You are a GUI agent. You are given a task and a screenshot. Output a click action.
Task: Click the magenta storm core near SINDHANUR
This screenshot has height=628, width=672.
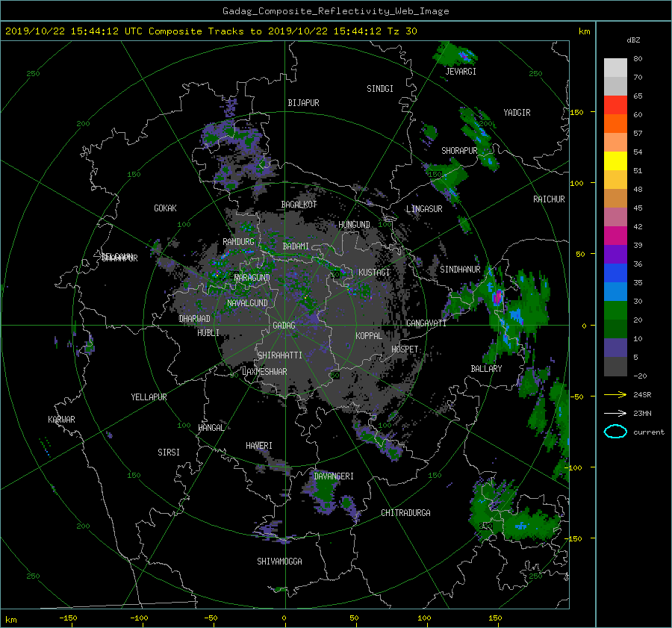tap(497, 296)
